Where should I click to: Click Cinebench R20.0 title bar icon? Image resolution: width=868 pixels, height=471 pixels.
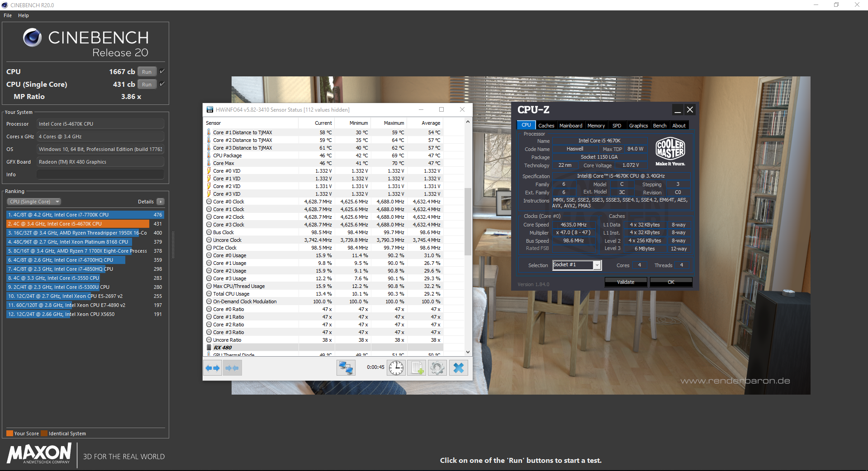5,5
